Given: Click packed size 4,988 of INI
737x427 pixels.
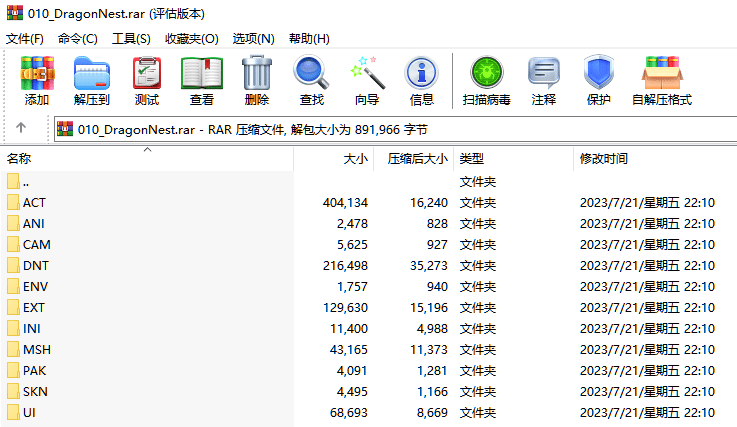Looking at the screenshot, I should pos(432,329).
